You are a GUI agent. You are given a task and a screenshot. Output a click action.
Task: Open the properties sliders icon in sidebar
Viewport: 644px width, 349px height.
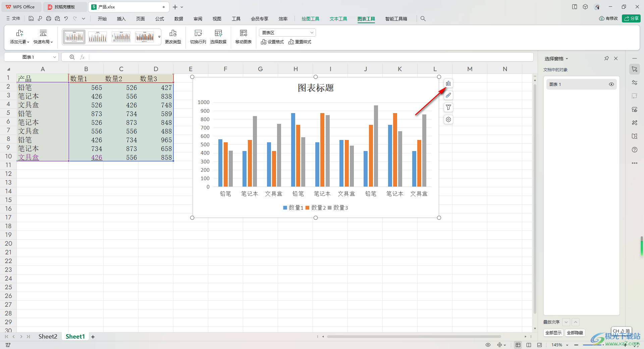click(635, 83)
